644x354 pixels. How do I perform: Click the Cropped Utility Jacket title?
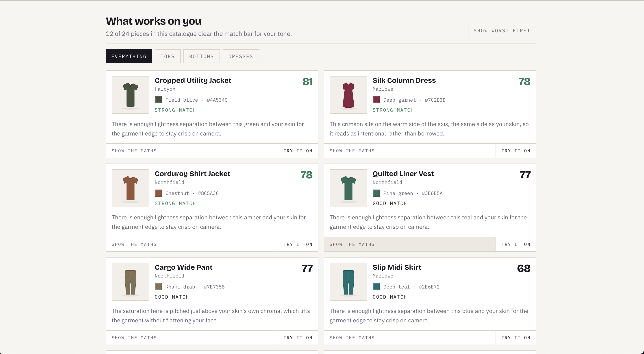pos(193,80)
